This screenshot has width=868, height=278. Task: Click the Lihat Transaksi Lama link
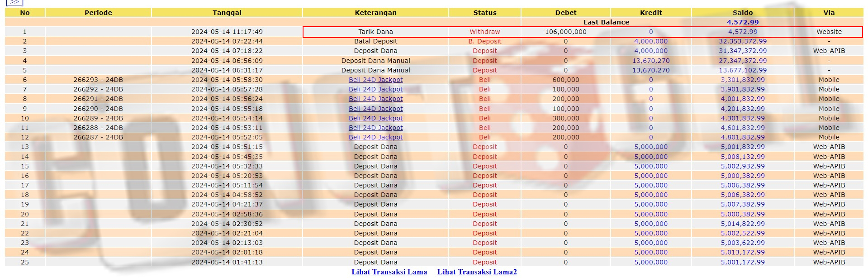(x=389, y=272)
